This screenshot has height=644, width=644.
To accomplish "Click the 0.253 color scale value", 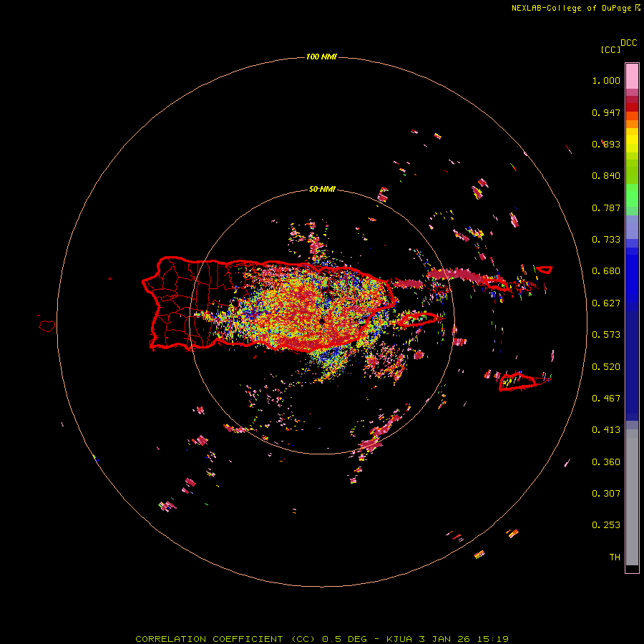I will coord(606,525).
